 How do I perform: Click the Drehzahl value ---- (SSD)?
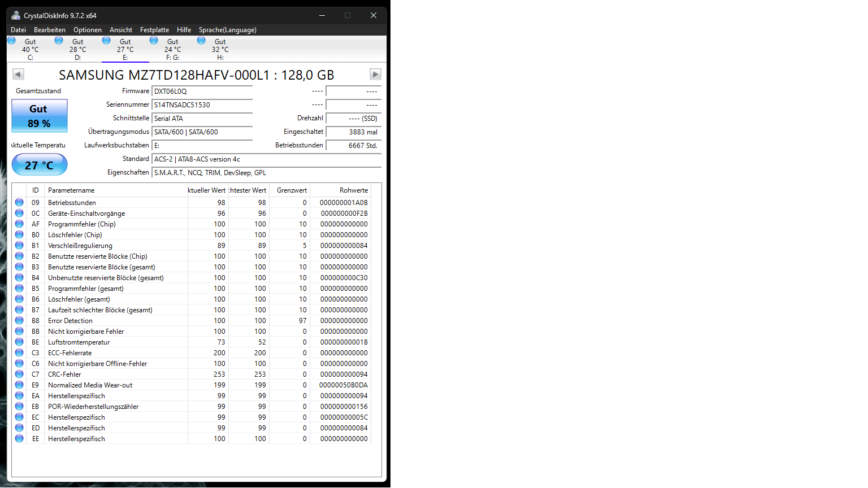(x=354, y=119)
